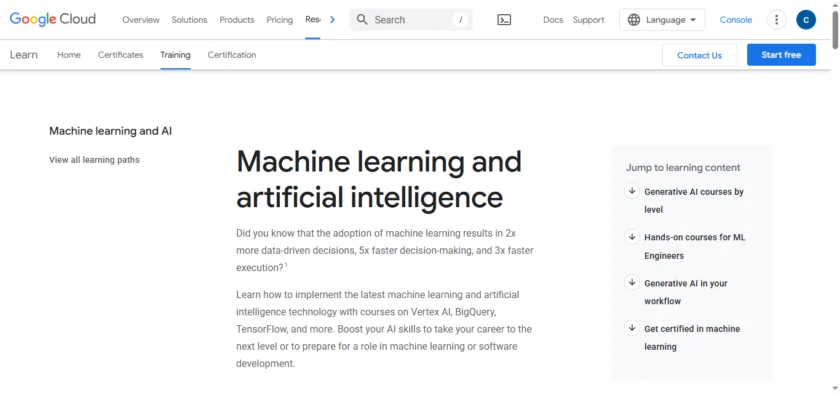Click arrow beside Generative AI in your workflow
Viewport: 840px width, 394px height.
[632, 282]
